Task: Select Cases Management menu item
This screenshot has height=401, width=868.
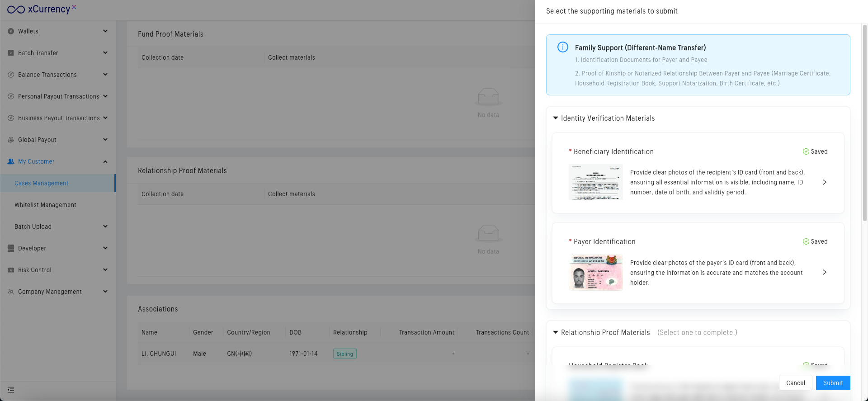Action: click(x=42, y=183)
